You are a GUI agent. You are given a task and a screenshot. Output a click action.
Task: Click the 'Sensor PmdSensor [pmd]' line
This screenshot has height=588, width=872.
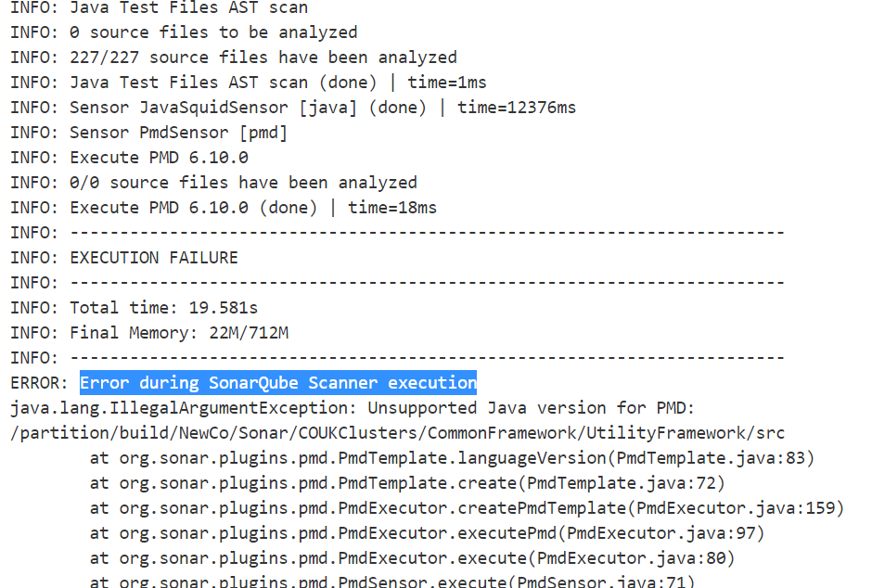click(x=178, y=133)
